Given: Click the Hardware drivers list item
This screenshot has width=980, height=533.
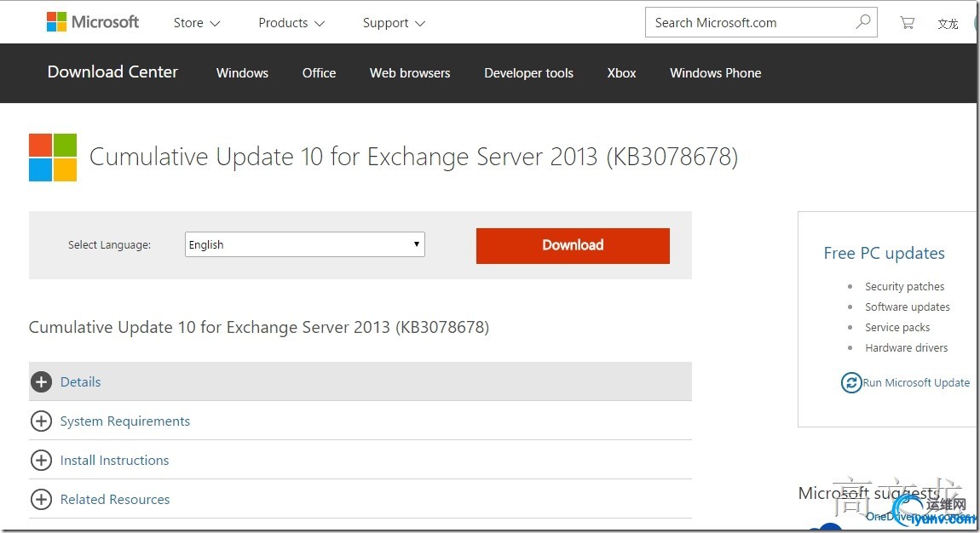Looking at the screenshot, I should tap(906, 347).
